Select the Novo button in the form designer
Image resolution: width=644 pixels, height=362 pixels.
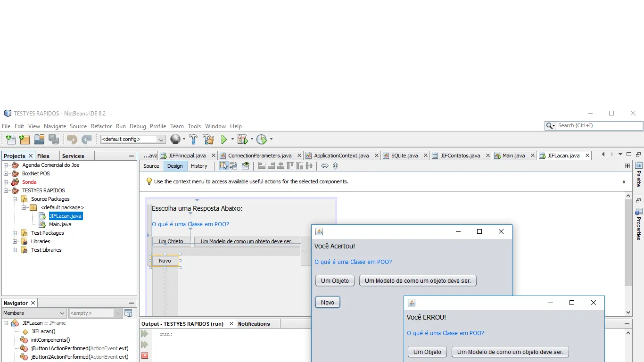click(165, 261)
